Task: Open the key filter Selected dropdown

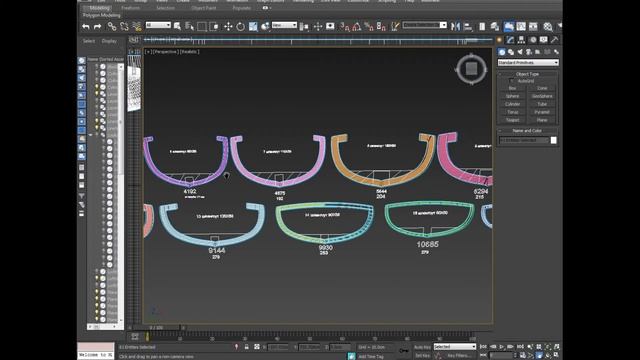Action: 455,347
